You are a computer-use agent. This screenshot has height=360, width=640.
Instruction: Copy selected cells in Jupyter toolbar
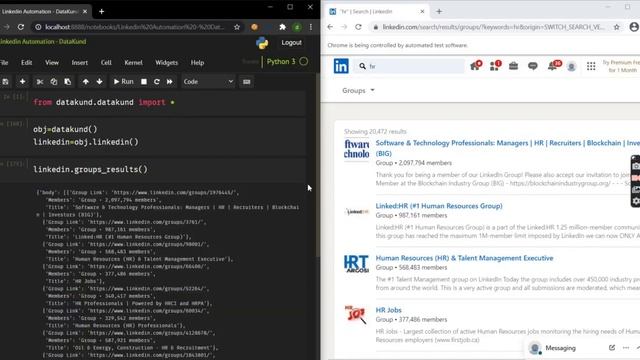tap(53, 82)
